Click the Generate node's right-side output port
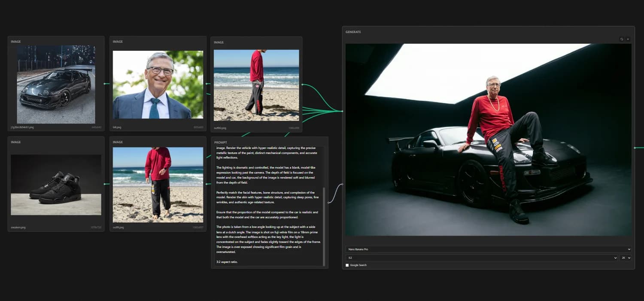The width and height of the screenshot is (644, 301). [x=635, y=147]
